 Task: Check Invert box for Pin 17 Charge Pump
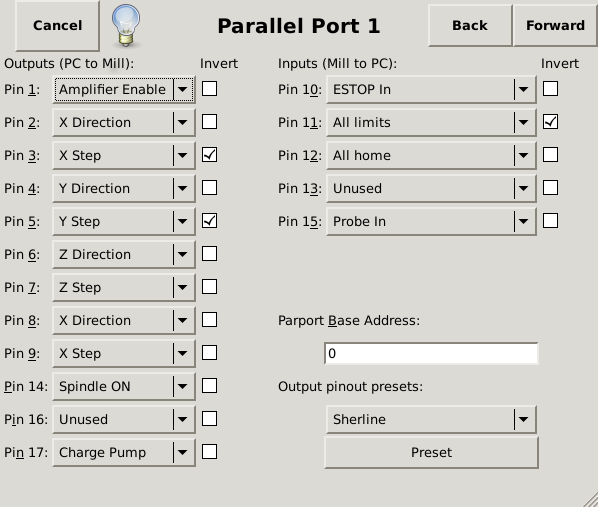click(x=209, y=452)
